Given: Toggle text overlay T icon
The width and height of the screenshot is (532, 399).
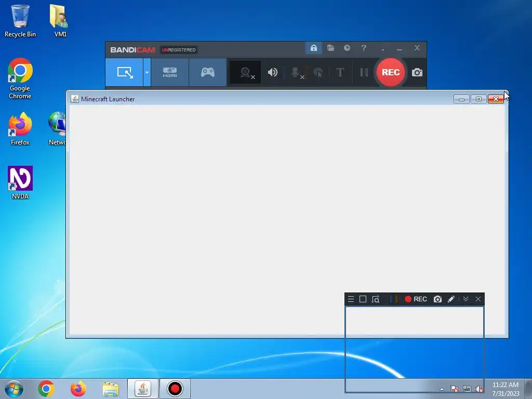Looking at the screenshot, I should pos(340,72).
